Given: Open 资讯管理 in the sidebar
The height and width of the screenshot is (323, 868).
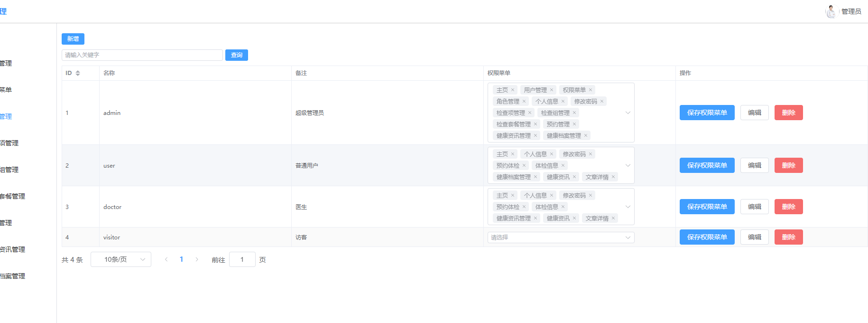Looking at the screenshot, I should (x=12, y=249).
